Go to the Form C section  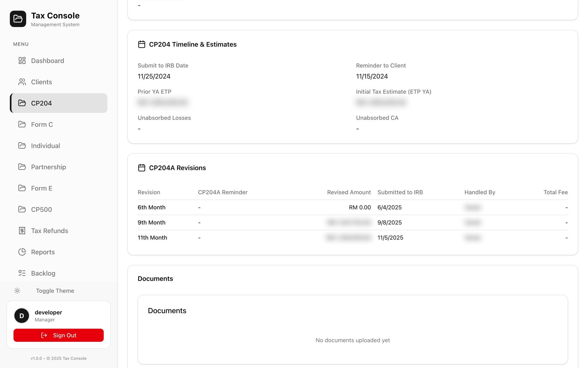click(x=59, y=124)
